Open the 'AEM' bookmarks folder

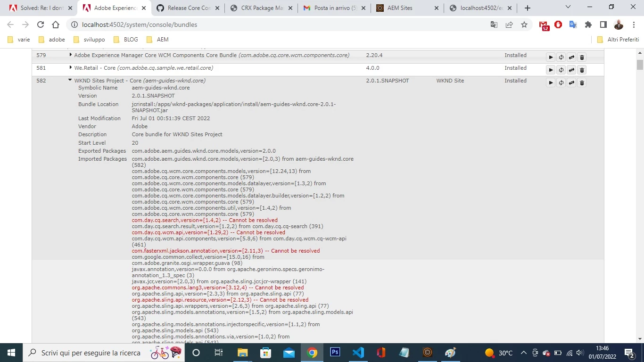coord(157,40)
